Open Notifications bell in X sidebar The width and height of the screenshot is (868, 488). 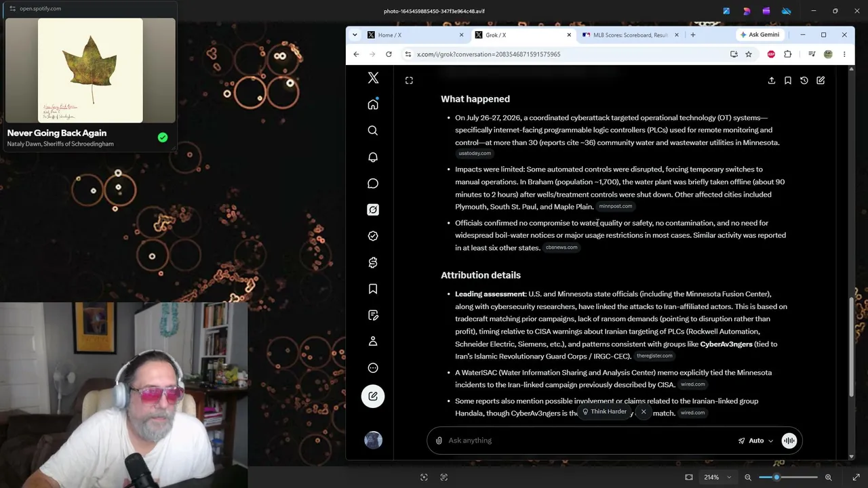(373, 157)
